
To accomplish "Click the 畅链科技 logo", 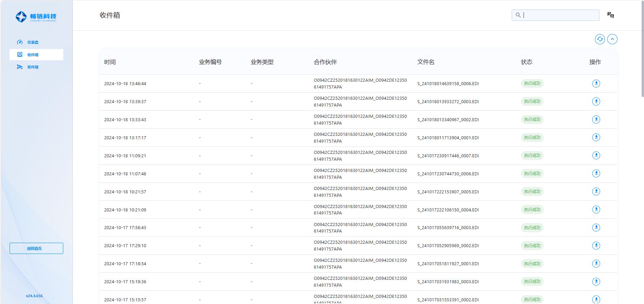I will point(36,17).
